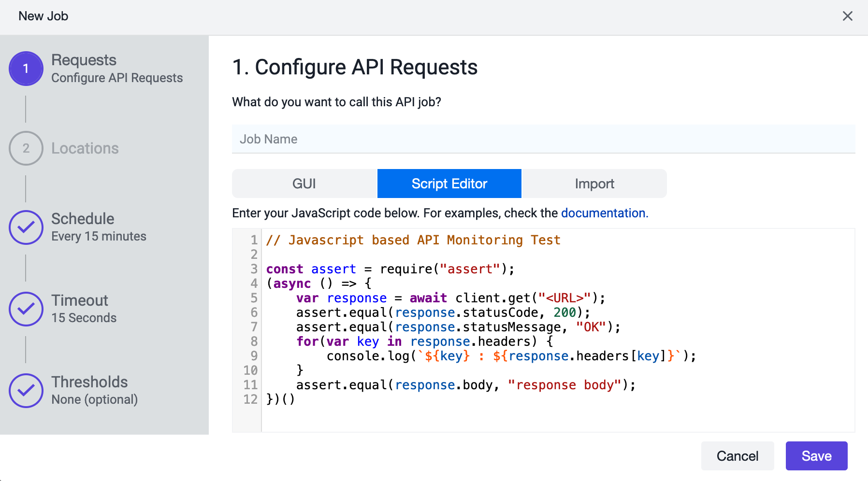The image size is (868, 481).
Task: Place cursor on the comment line 1
Action: (x=413, y=240)
